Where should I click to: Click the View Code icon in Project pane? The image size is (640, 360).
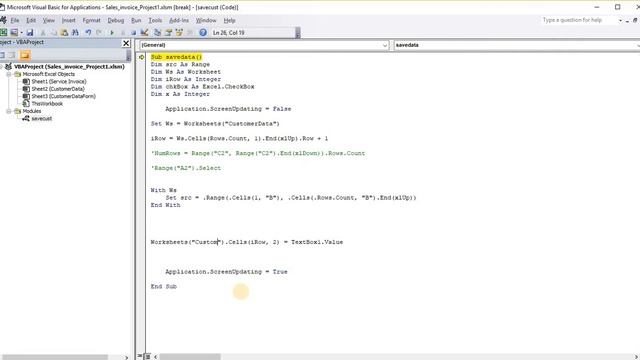(2, 56)
